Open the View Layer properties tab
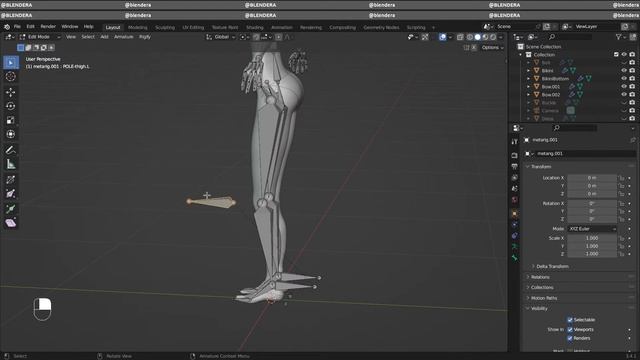The height and width of the screenshot is (360, 640). (x=514, y=178)
